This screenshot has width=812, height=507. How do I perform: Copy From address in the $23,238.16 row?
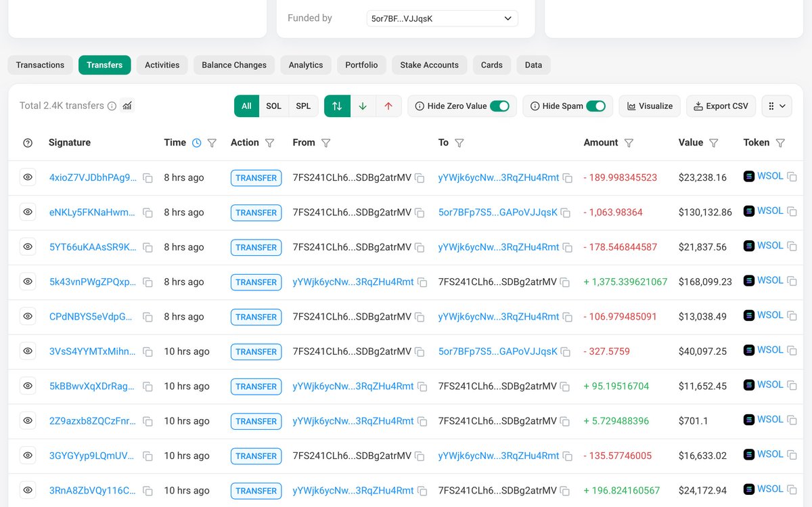[x=420, y=178]
